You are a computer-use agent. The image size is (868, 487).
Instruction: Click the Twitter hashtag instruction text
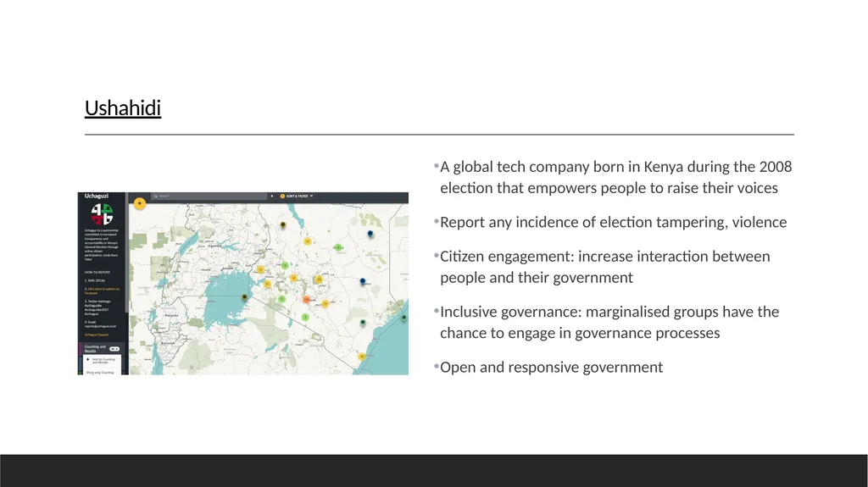click(97, 307)
